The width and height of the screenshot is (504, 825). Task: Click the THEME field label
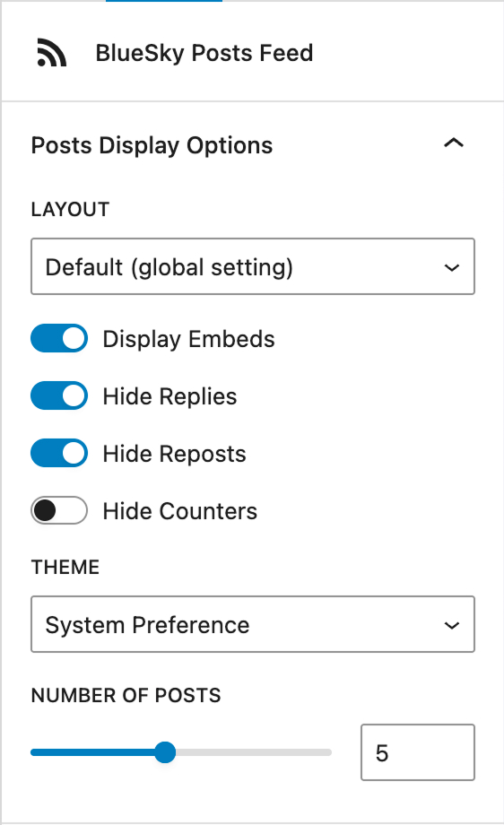click(65, 567)
